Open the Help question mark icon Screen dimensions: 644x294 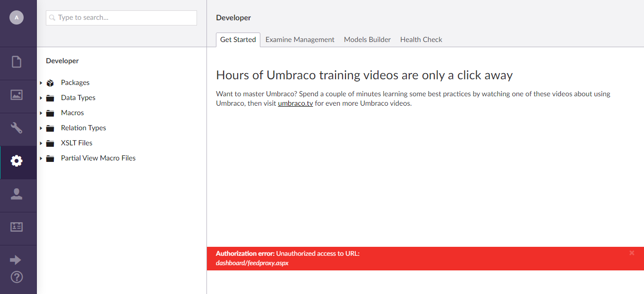(17, 277)
